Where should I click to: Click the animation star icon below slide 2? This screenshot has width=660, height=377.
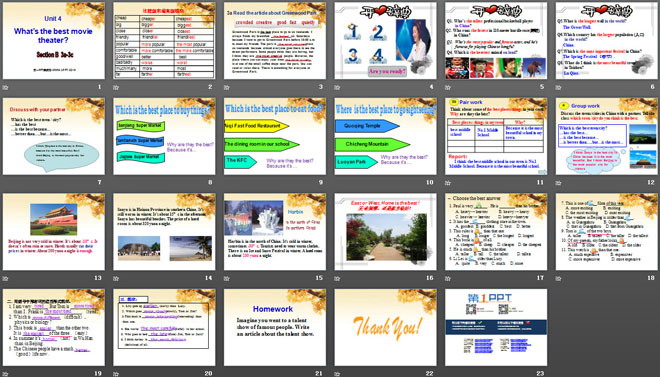pyautogui.click(x=116, y=88)
